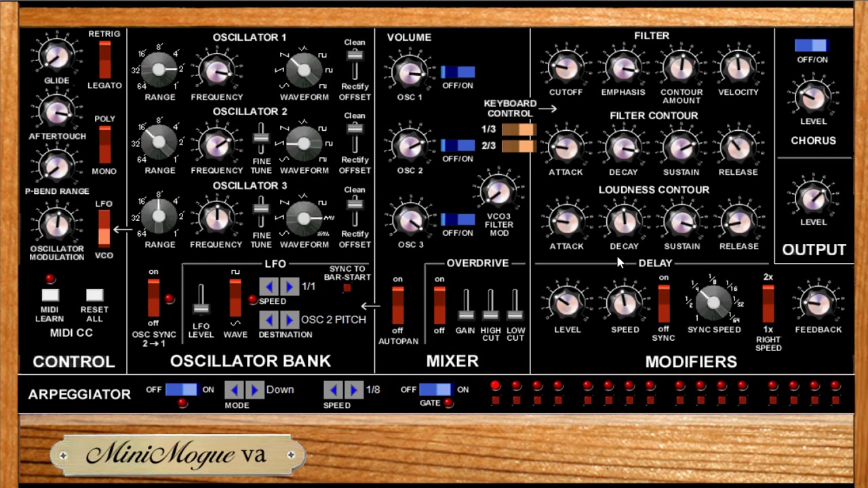Click Oscillator 2 Fine Tune slider
Image resolution: width=868 pixels, height=488 pixels.
pyautogui.click(x=260, y=139)
